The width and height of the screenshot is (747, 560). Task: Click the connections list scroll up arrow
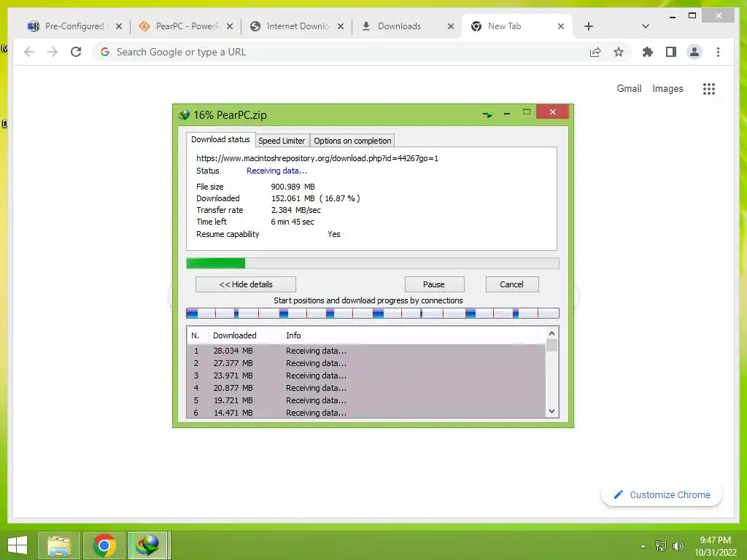[551, 333]
